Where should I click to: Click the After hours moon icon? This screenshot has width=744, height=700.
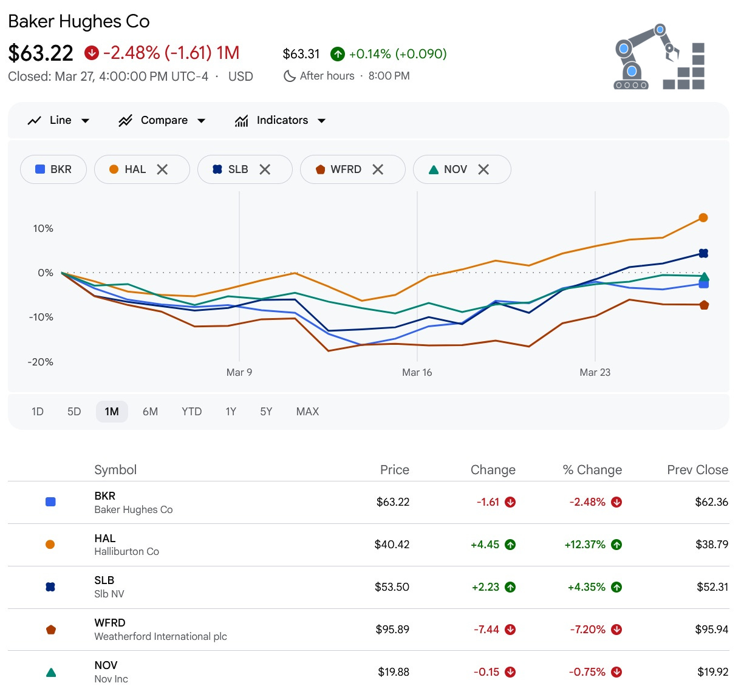pos(290,76)
